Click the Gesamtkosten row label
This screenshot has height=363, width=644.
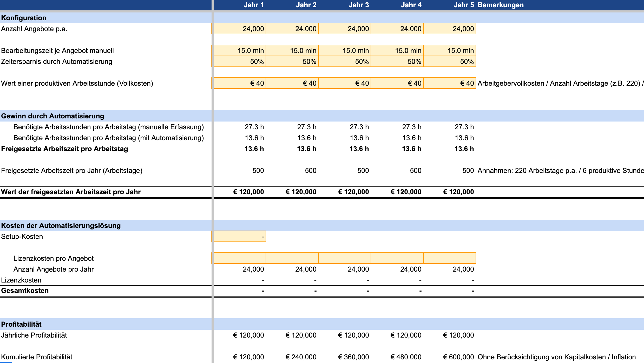click(x=25, y=291)
